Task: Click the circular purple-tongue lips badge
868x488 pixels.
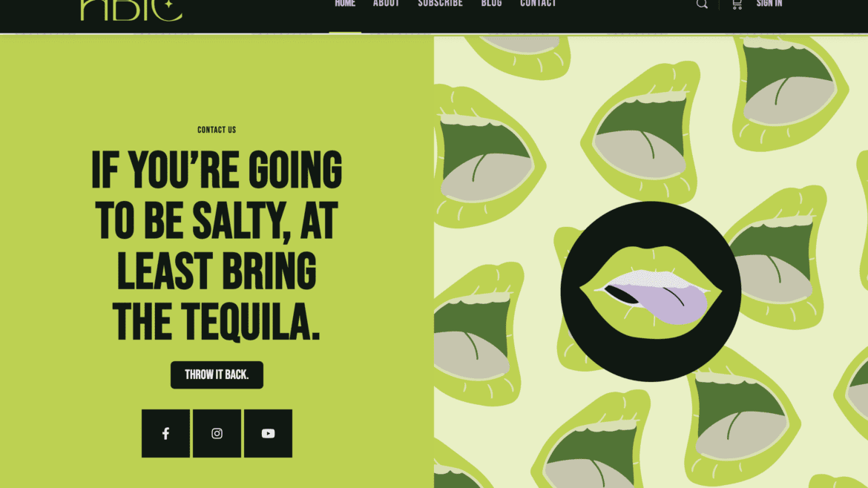Action: (x=651, y=291)
